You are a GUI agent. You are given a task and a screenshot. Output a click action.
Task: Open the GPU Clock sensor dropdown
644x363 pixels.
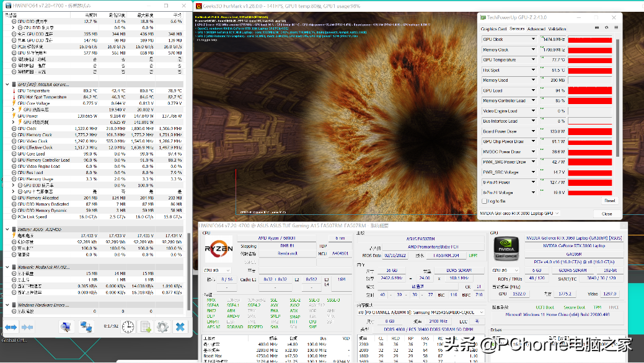[532, 40]
